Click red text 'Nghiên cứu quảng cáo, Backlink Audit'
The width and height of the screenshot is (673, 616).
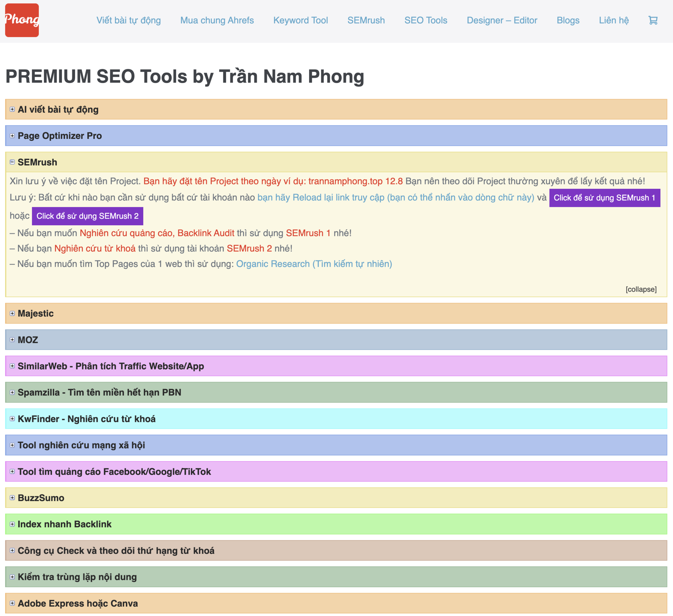point(157,233)
